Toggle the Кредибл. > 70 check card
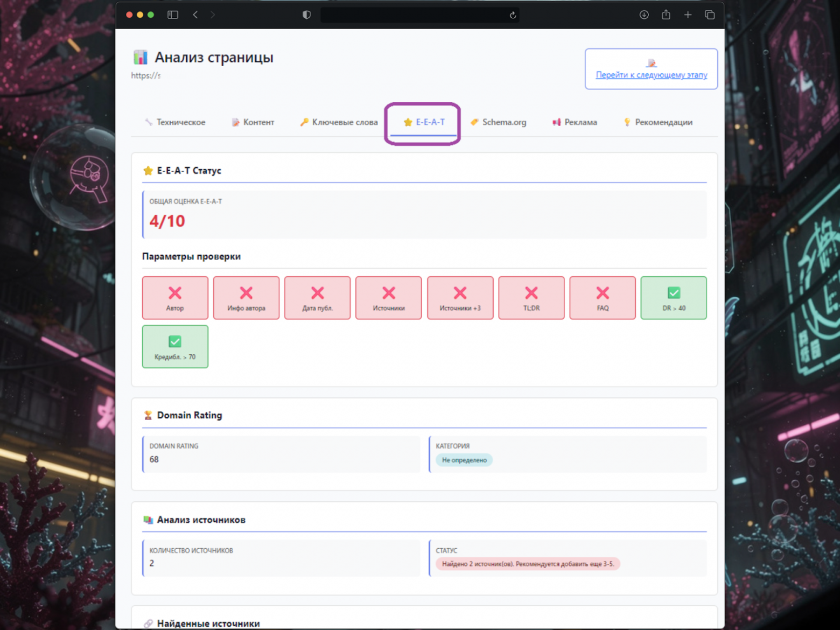This screenshot has width=840, height=630. coord(175,347)
